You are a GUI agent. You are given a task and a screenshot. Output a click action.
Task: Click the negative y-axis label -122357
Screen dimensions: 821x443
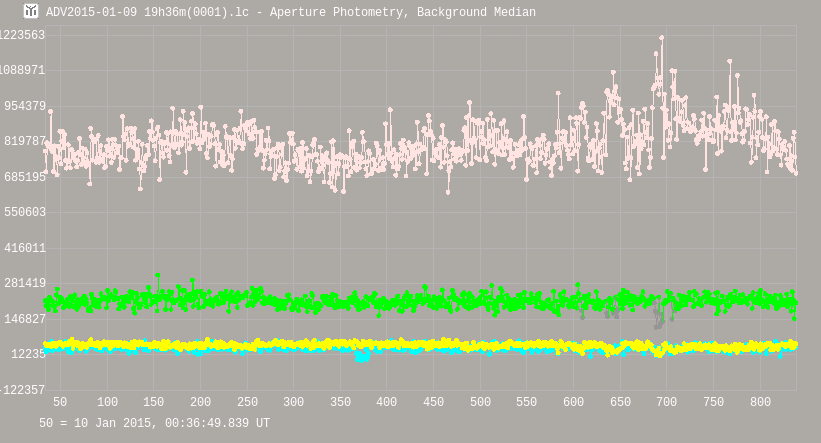pos(22,390)
